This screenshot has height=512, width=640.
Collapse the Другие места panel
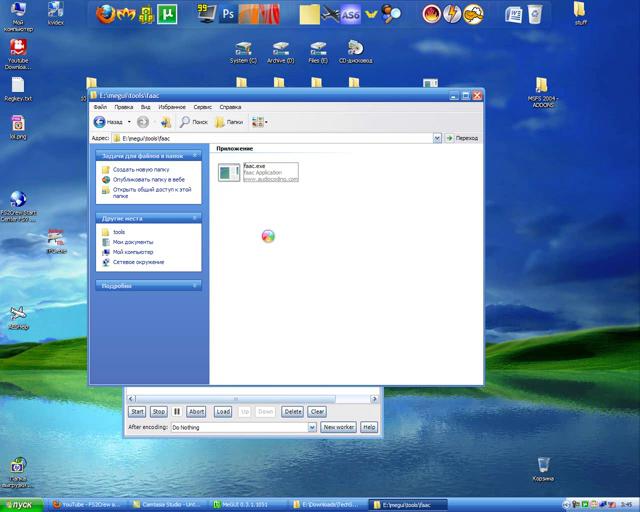pos(195,218)
